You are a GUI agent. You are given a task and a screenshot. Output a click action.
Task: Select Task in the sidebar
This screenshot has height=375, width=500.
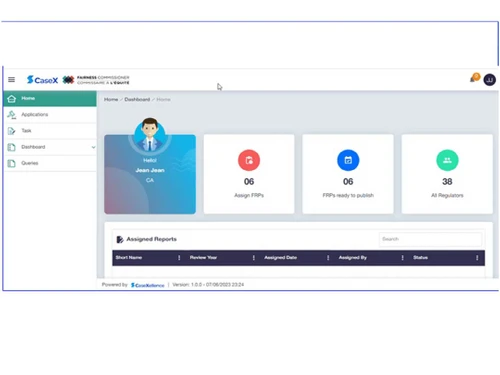click(x=50, y=131)
